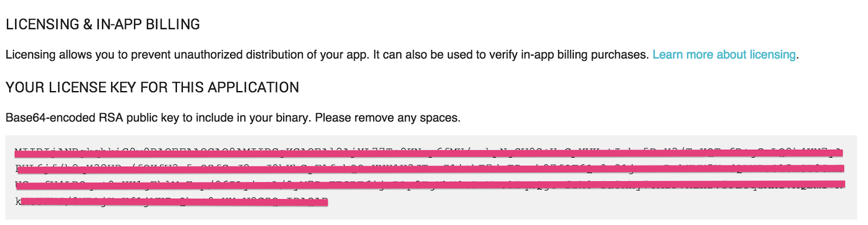This screenshot has height=225, width=868.
Task: Click the LICENSING & IN-APP BILLING heading
Action: point(103,24)
